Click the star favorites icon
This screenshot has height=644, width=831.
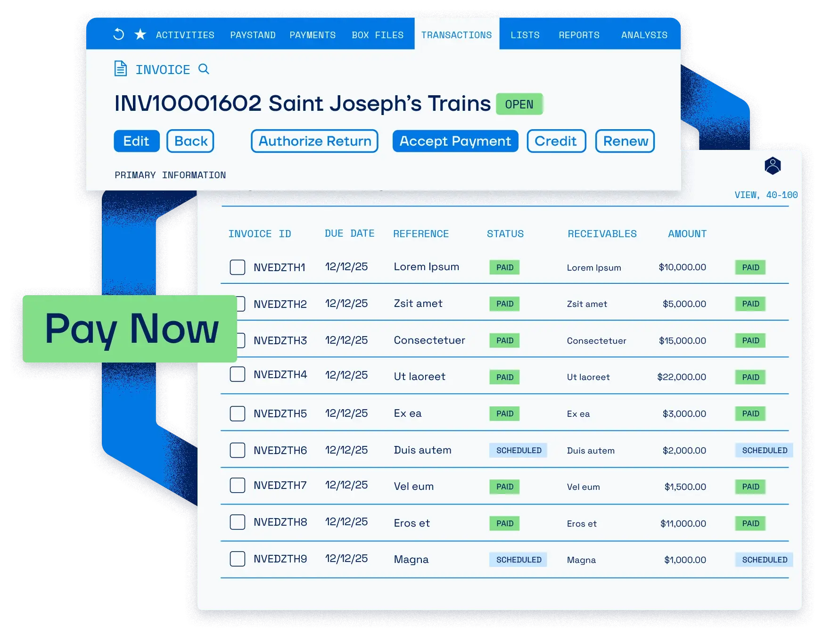(x=140, y=34)
